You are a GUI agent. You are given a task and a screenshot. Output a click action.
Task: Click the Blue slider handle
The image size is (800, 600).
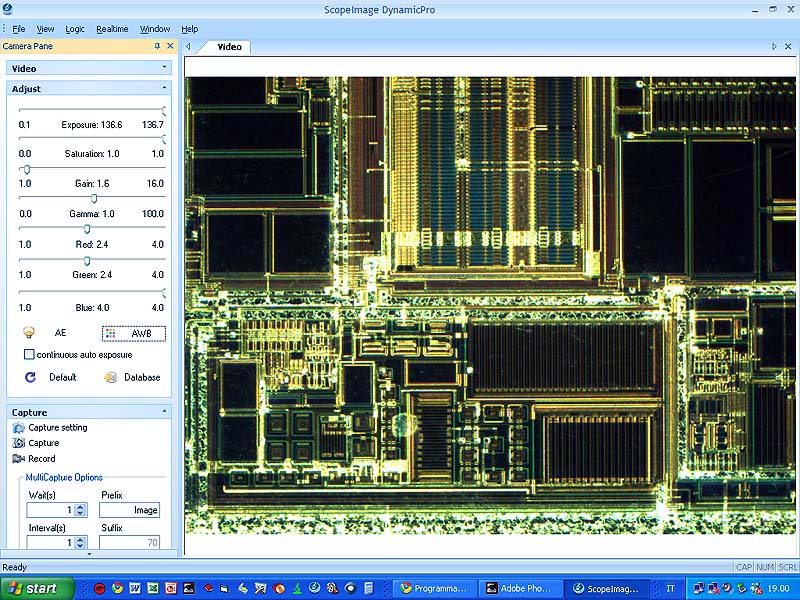point(164,293)
